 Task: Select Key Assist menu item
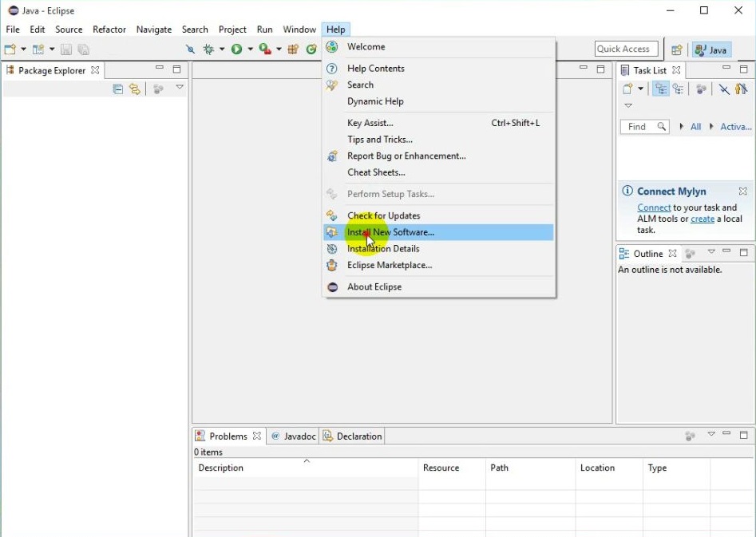[438, 123]
